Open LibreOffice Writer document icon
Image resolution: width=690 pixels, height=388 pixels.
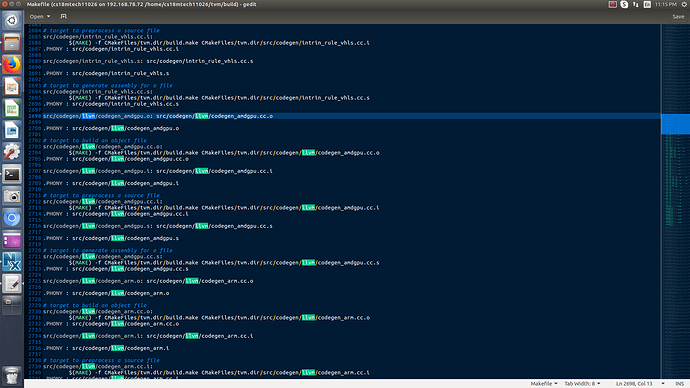pyautogui.click(x=12, y=131)
